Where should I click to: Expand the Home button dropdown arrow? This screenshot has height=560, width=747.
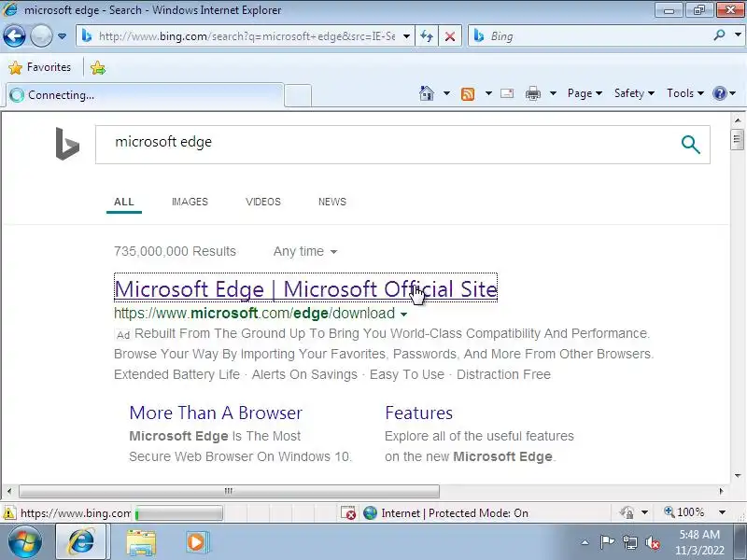(446, 93)
